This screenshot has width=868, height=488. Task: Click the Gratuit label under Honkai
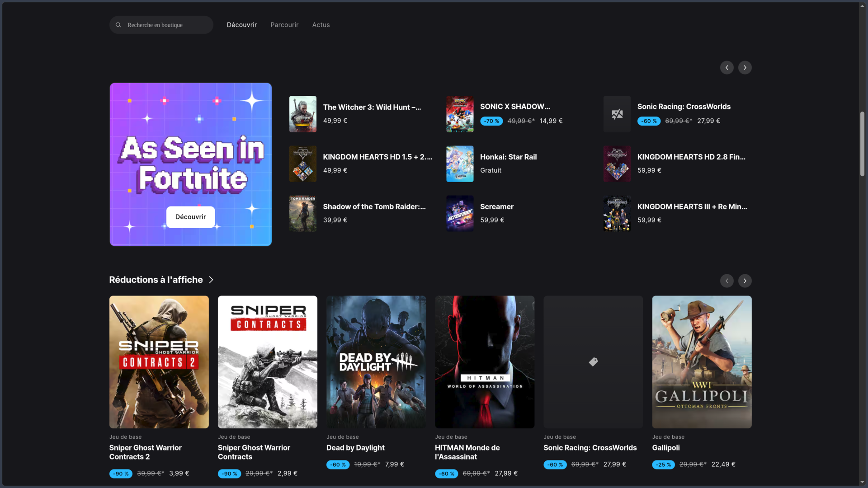491,170
